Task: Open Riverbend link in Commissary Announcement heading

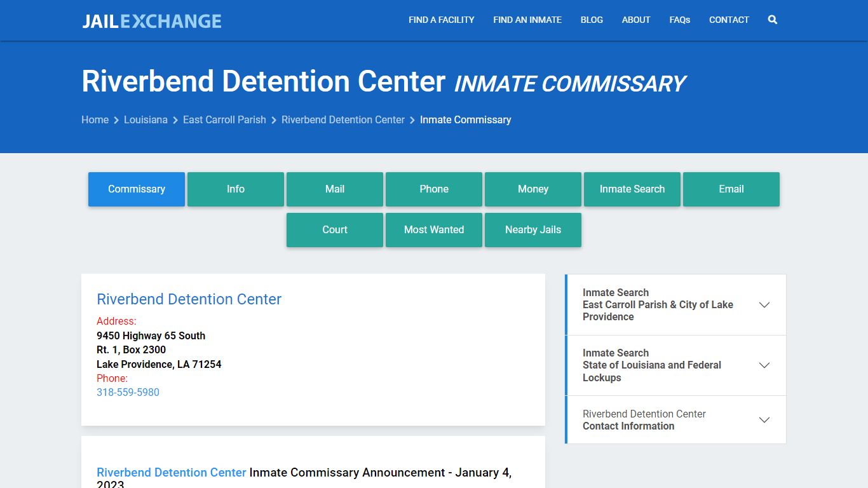Action: pyautogui.click(x=172, y=472)
